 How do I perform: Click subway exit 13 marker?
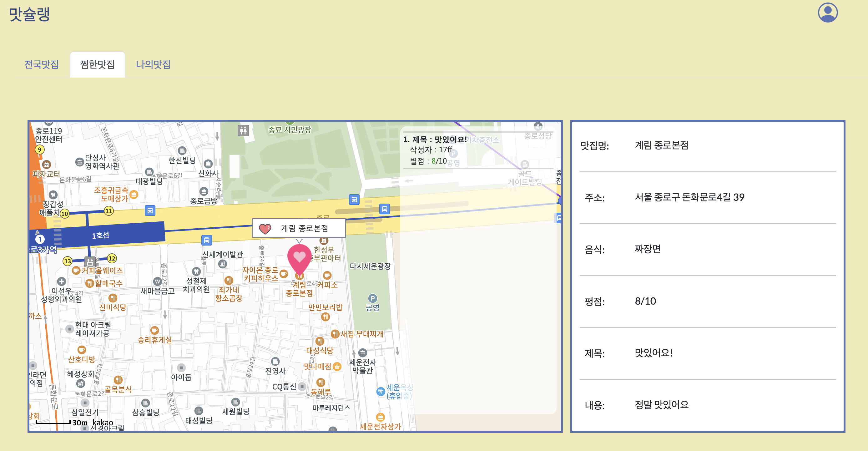click(x=68, y=261)
